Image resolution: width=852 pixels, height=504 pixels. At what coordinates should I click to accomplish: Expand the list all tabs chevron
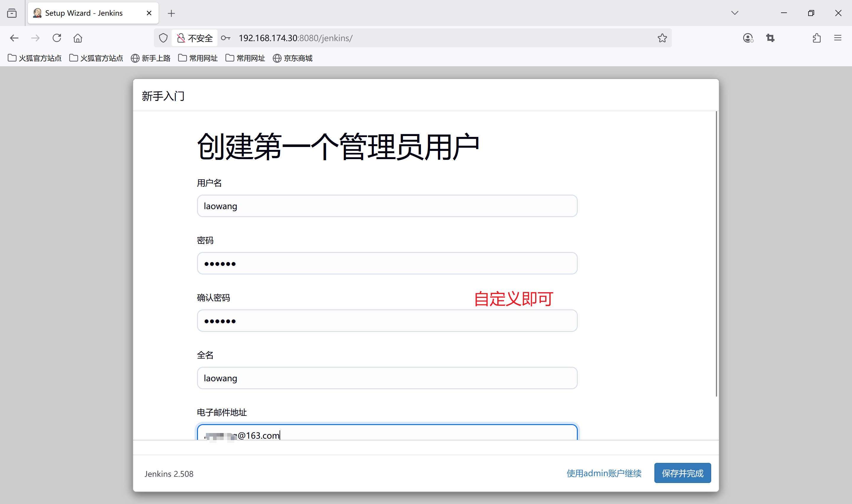pos(735,13)
